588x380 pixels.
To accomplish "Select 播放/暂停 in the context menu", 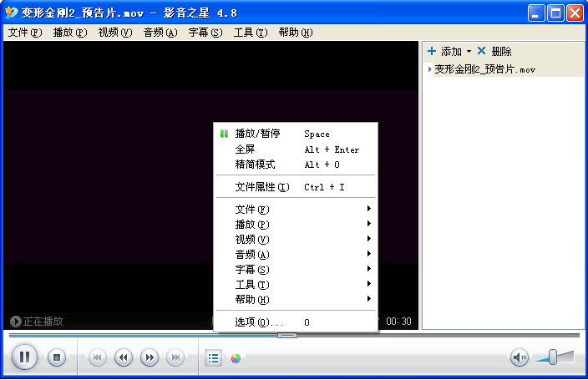I will click(257, 134).
